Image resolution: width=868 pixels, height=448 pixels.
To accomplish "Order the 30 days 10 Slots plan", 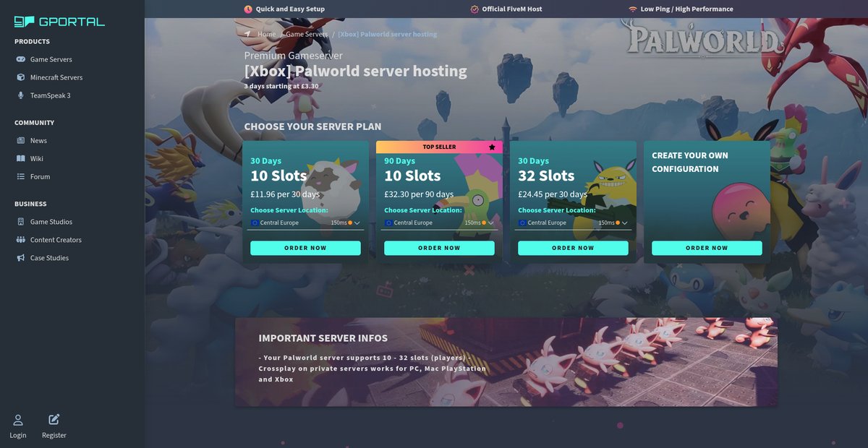I will 305,248.
